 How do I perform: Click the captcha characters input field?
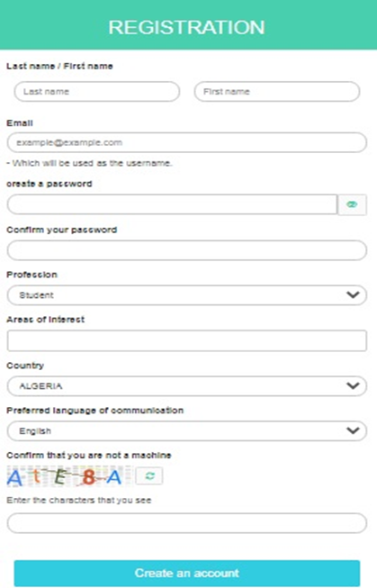tap(186, 523)
